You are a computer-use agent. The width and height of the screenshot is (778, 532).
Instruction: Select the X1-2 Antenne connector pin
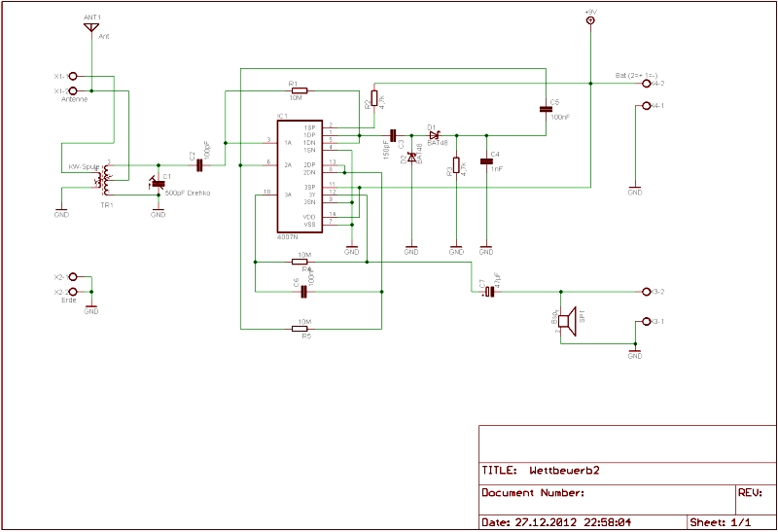click(72, 90)
